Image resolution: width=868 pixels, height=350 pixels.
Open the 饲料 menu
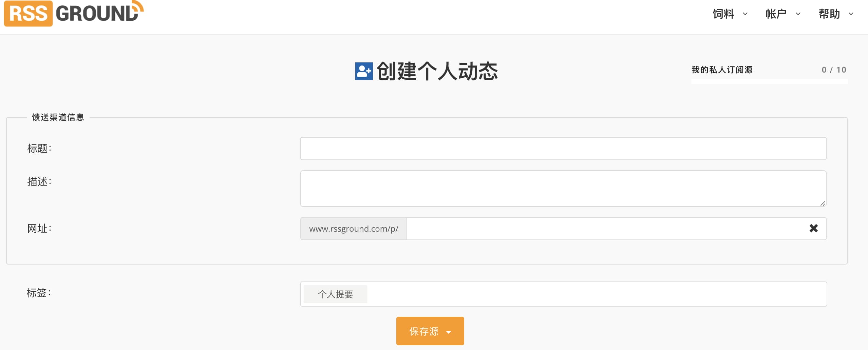point(723,14)
